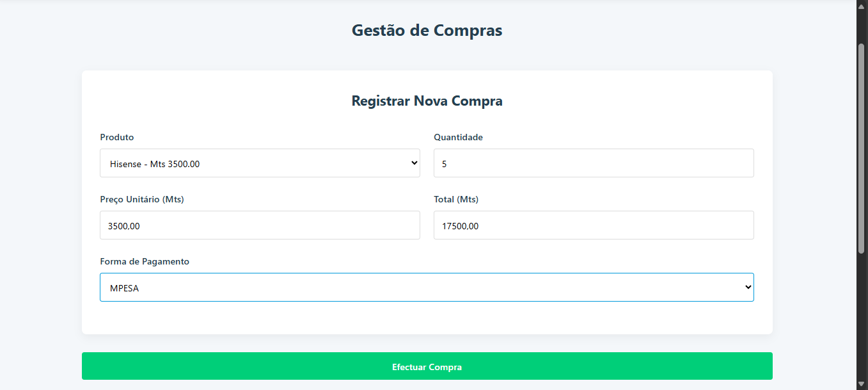Select the Total field showing 17500,00

[x=593, y=225]
